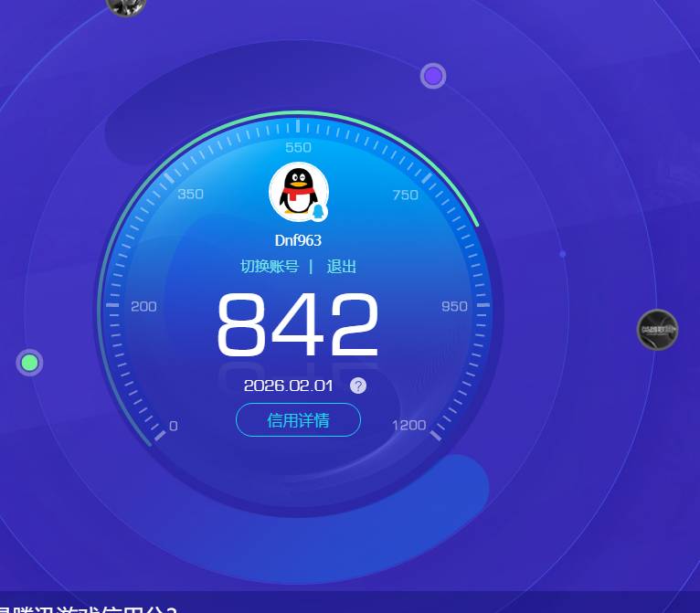The height and width of the screenshot is (613, 700).
Task: Click the green orbit dot on left ring
Action: coord(30,363)
